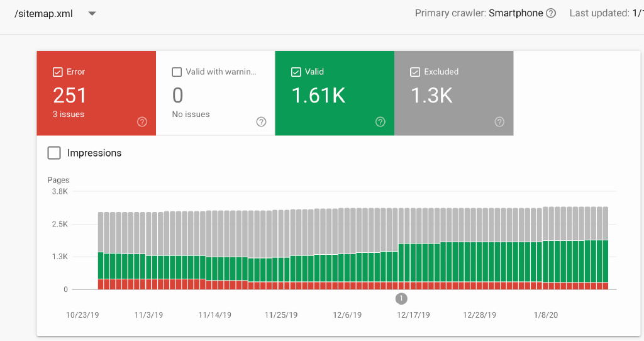Open annotation marker 1 on chart timeline
644x341 pixels.
click(x=402, y=298)
